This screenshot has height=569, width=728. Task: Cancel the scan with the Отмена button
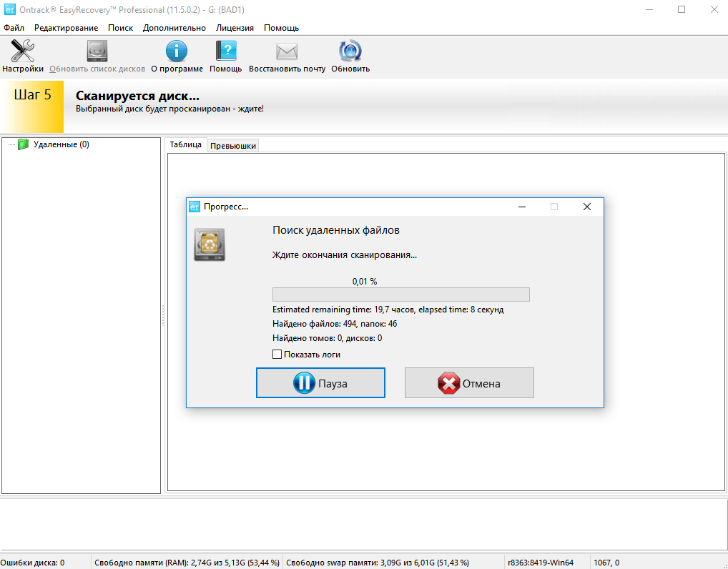(x=469, y=383)
